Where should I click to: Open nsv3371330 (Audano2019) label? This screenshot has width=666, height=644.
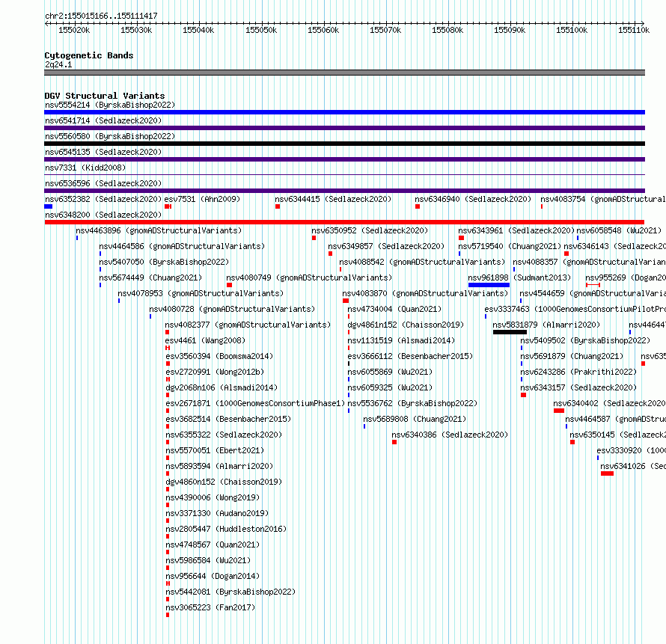[217, 513]
